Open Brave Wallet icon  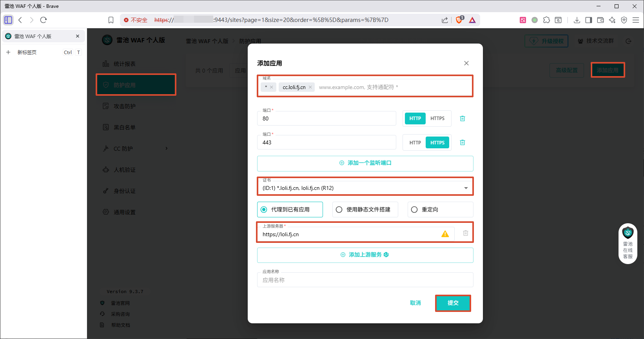click(600, 20)
